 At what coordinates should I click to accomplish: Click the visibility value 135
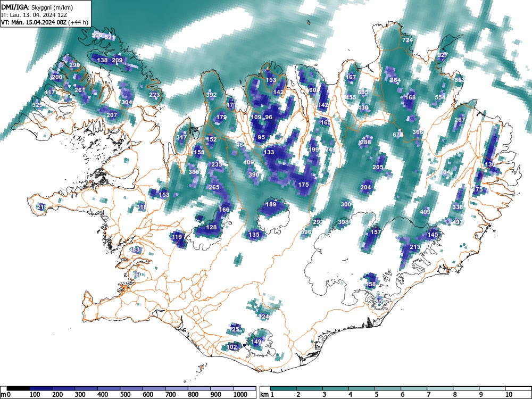click(254, 235)
